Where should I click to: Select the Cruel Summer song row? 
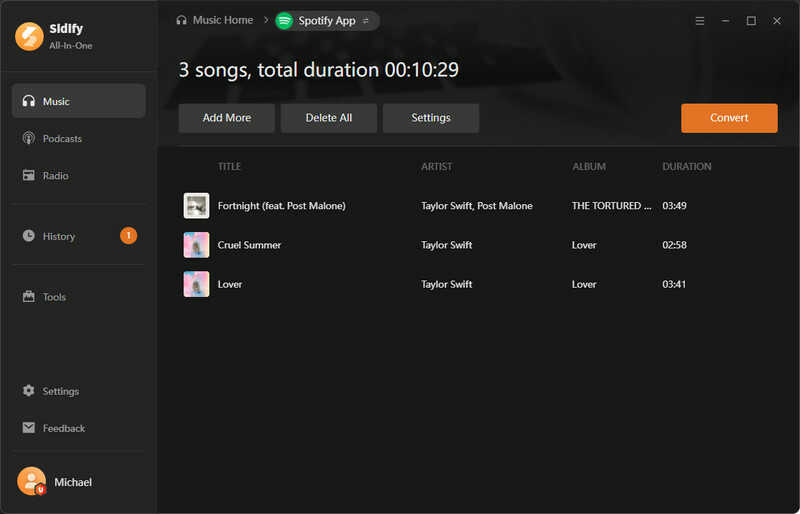pyautogui.click(x=478, y=245)
